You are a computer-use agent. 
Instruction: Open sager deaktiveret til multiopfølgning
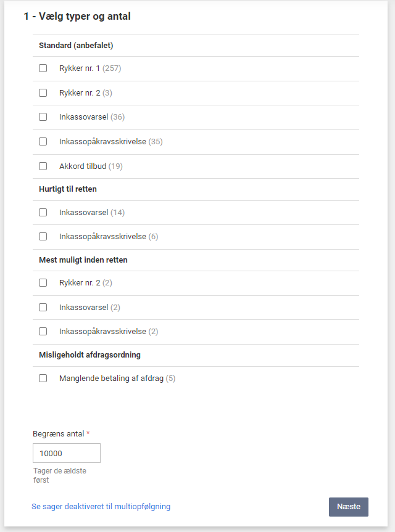[x=101, y=505]
